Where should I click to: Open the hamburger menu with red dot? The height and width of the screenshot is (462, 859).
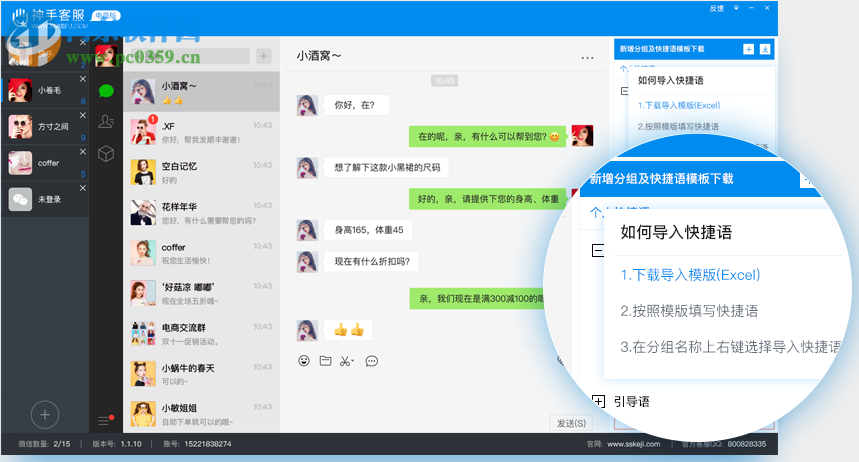coord(105,420)
